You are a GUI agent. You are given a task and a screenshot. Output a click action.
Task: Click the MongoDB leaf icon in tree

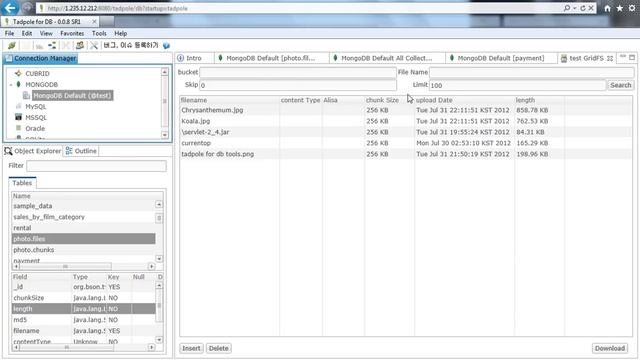[18, 84]
